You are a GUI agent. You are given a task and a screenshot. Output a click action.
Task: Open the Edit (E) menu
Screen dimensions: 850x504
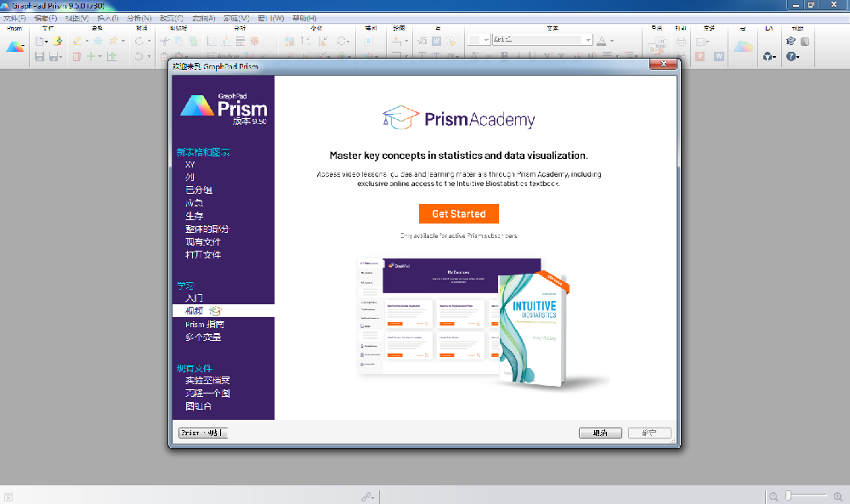pos(46,18)
